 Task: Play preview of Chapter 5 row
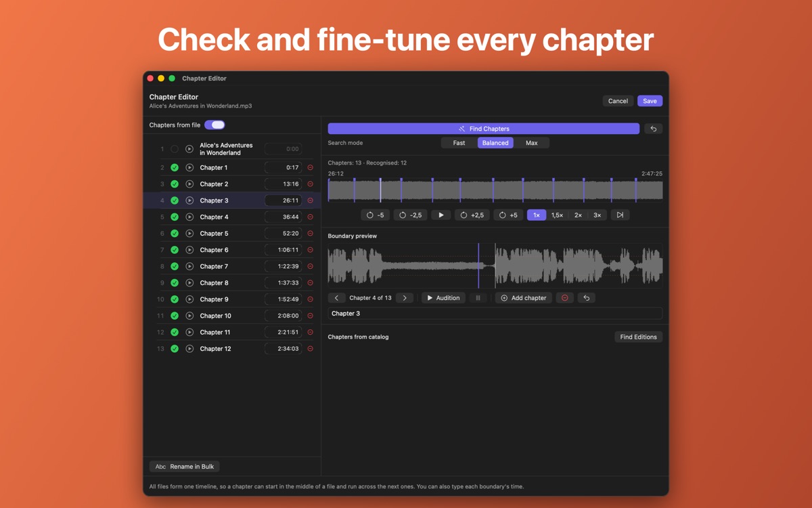pos(189,234)
